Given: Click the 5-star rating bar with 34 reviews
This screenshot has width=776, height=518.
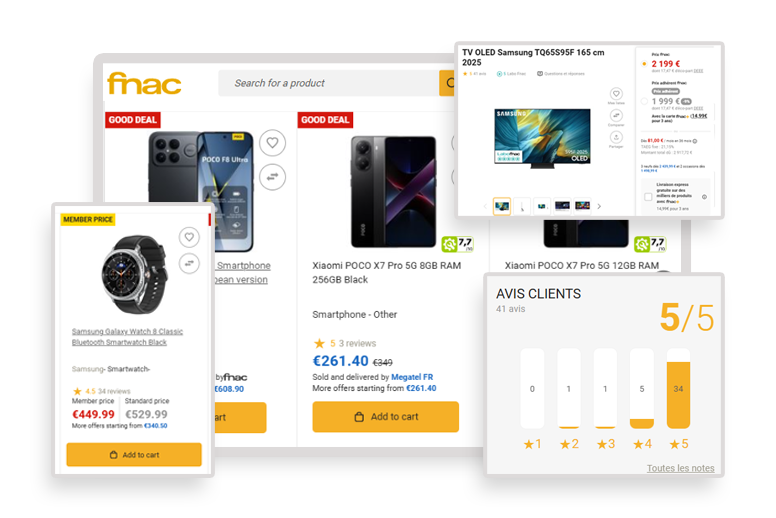Looking at the screenshot, I should (x=679, y=388).
